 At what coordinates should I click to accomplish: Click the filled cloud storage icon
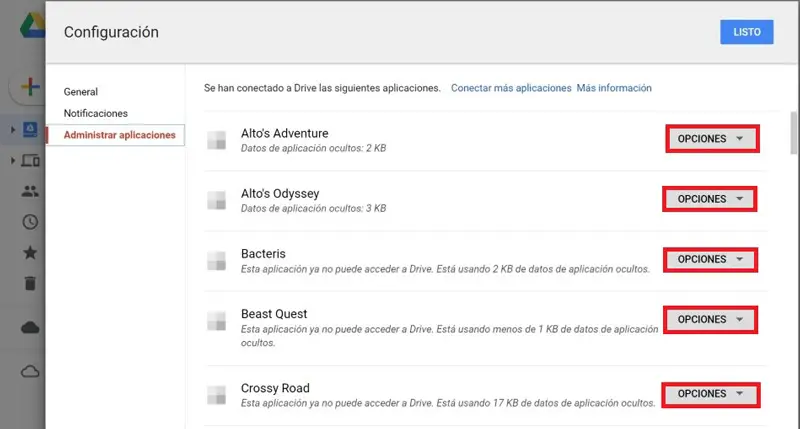click(30, 327)
